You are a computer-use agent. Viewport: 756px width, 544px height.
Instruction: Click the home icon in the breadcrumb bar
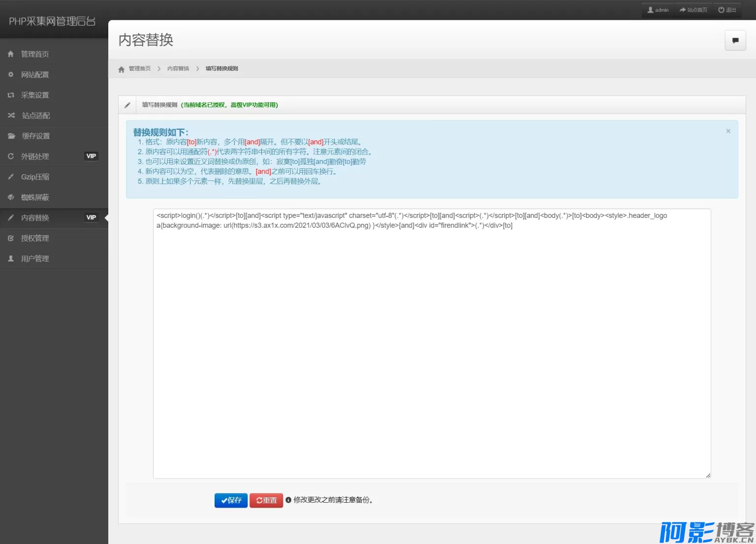(x=122, y=69)
